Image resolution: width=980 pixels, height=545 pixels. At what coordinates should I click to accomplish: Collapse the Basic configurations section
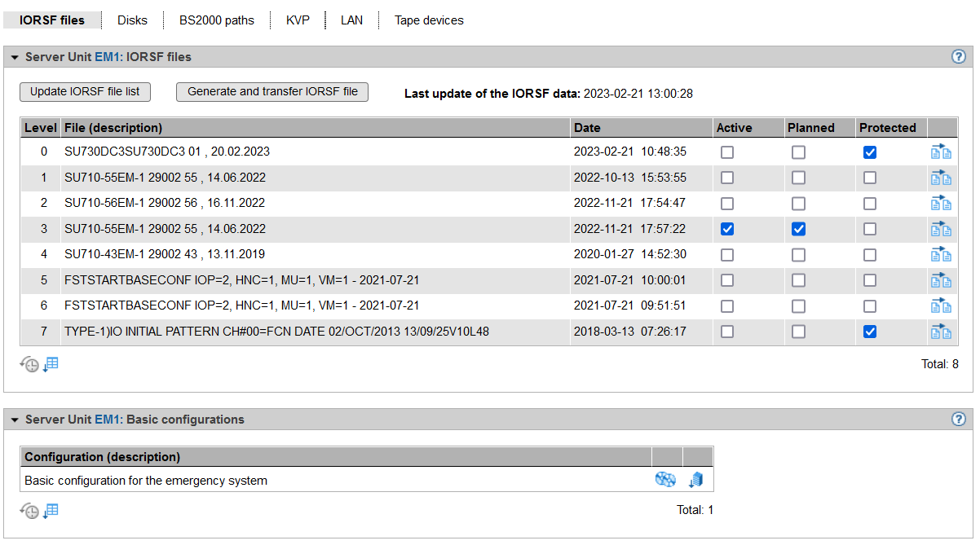15,420
